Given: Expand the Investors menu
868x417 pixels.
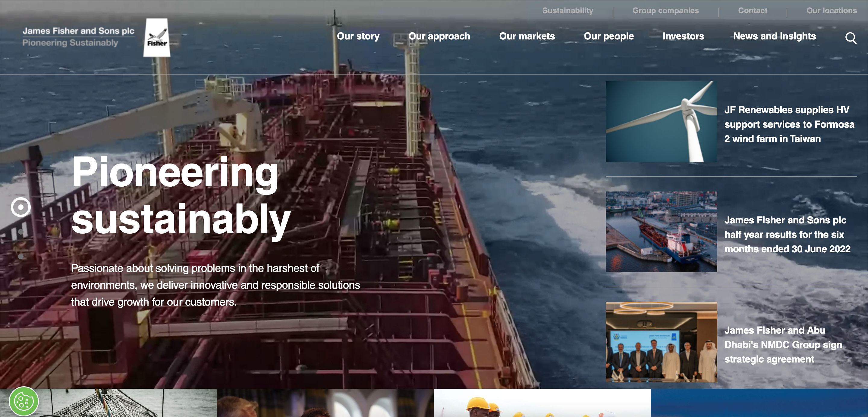Looking at the screenshot, I should click(683, 36).
